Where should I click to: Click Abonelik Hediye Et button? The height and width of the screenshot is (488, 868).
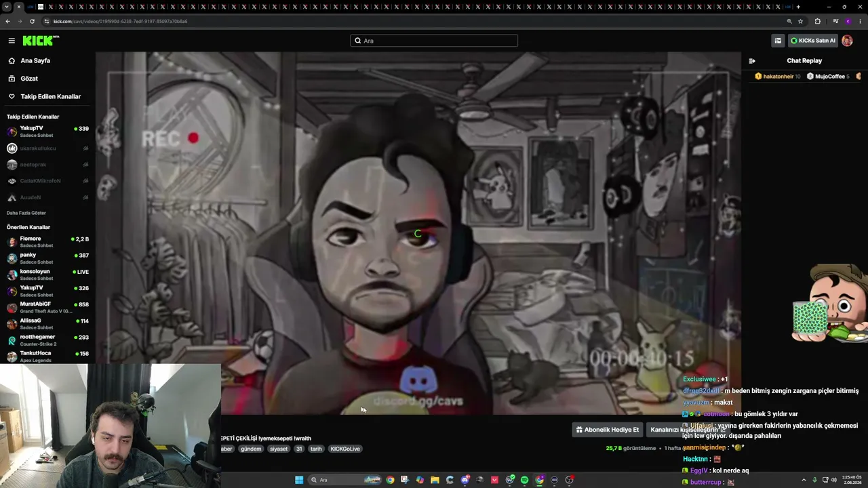(x=608, y=430)
